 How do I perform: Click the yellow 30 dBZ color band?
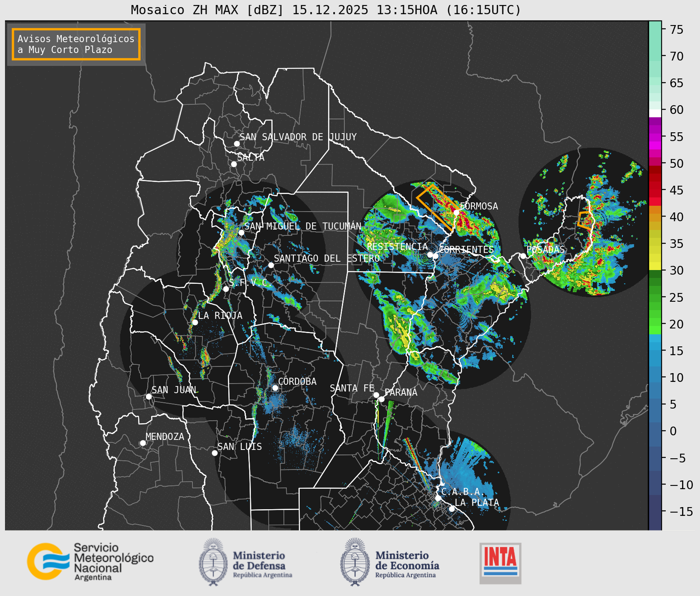pyautogui.click(x=655, y=266)
